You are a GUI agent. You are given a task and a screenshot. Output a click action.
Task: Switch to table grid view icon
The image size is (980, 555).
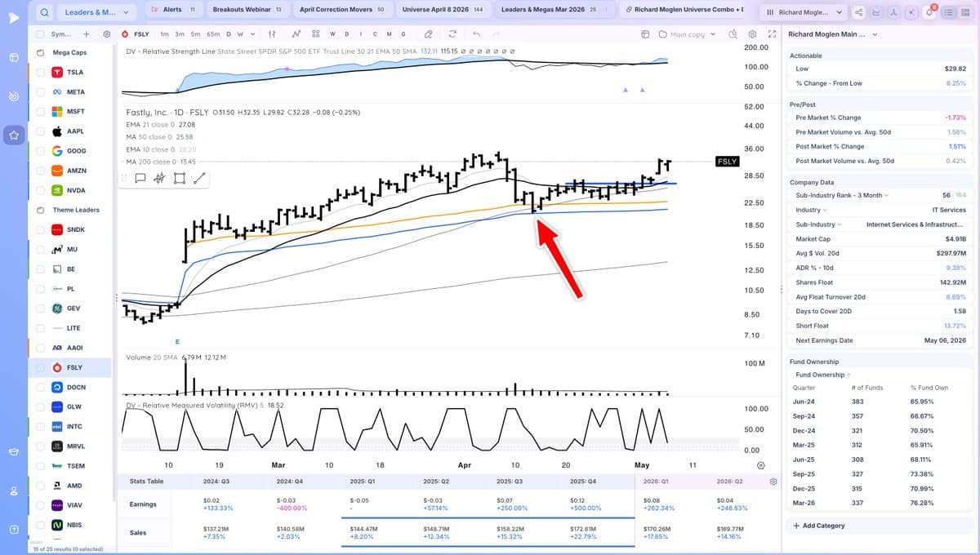[x=965, y=12]
